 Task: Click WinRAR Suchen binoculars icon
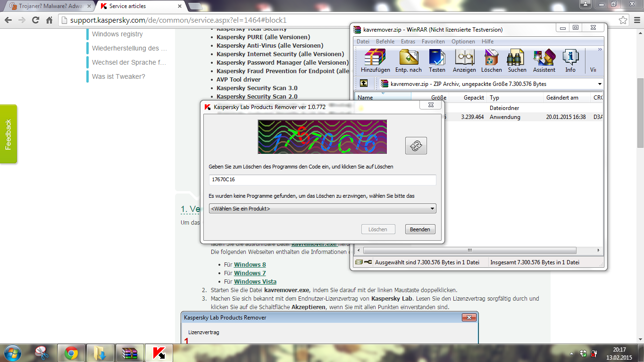(517, 60)
